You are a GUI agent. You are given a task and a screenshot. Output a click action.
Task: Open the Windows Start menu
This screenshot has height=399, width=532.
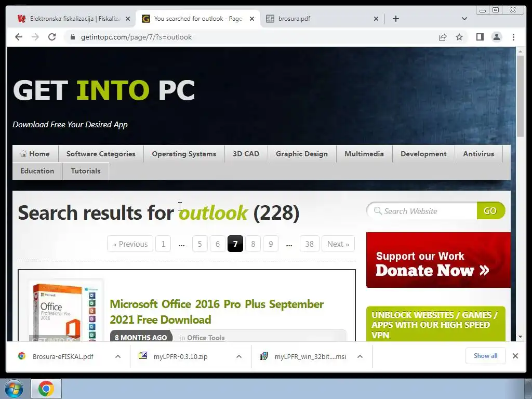[x=14, y=389]
